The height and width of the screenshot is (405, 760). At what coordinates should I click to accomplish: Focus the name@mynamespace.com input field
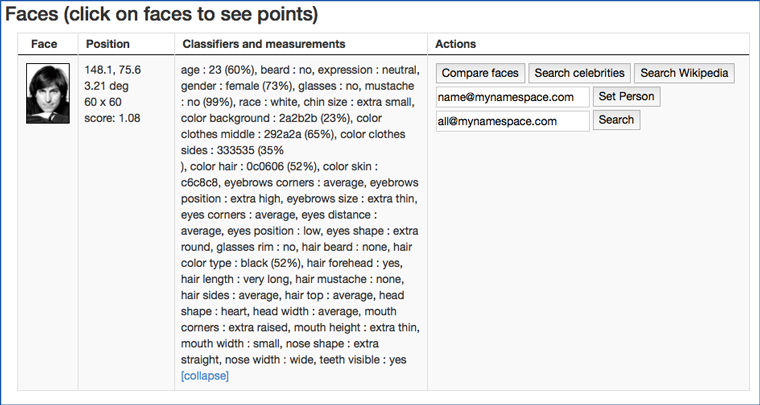512,97
